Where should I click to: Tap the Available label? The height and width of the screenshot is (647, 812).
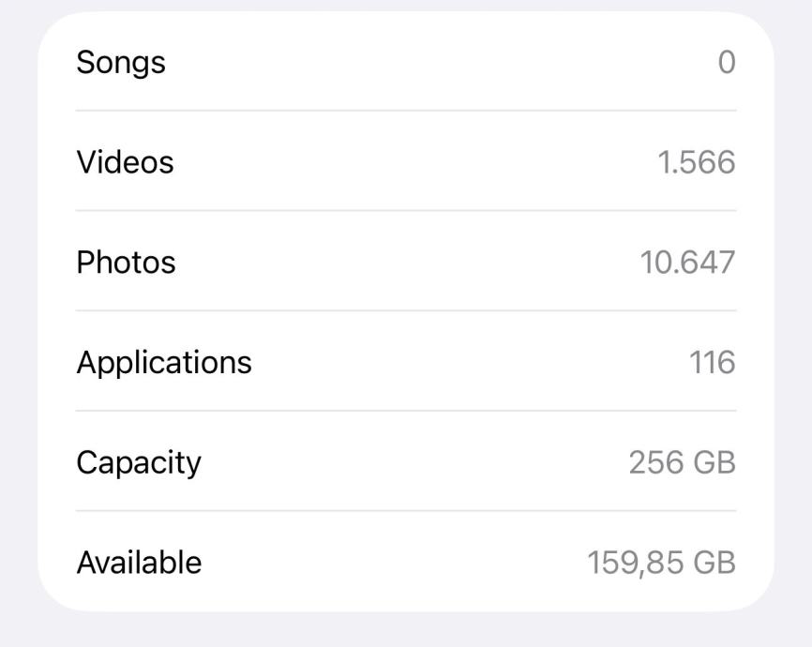coord(139,563)
